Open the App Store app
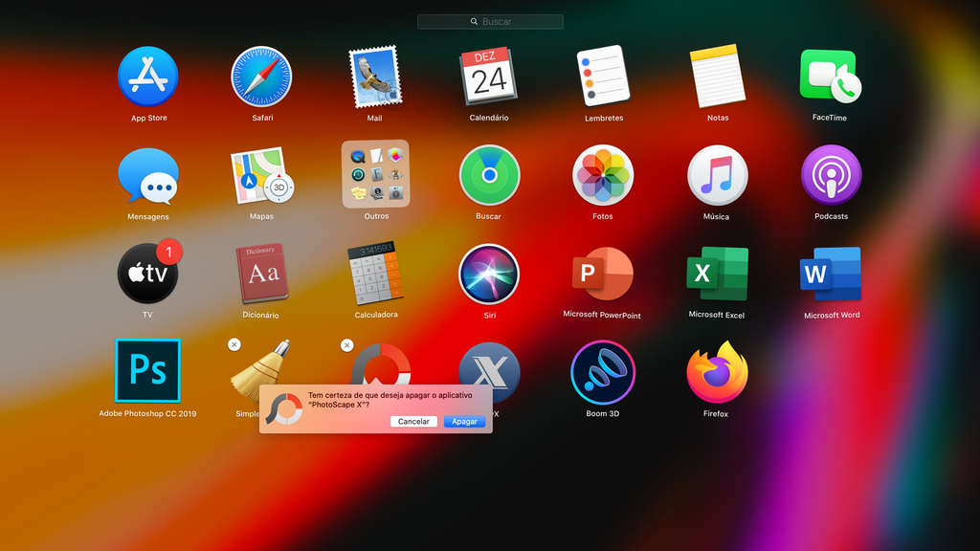This screenshot has width=980, height=551. pyautogui.click(x=148, y=77)
